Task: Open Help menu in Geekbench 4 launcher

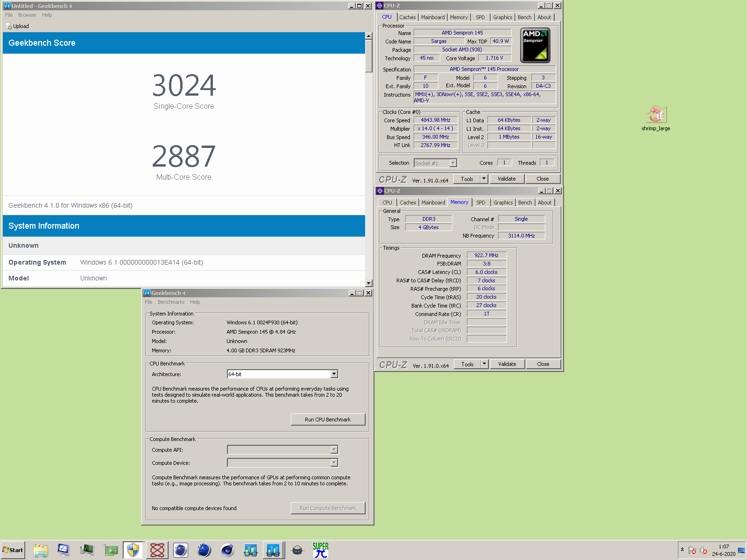Action: [195, 302]
